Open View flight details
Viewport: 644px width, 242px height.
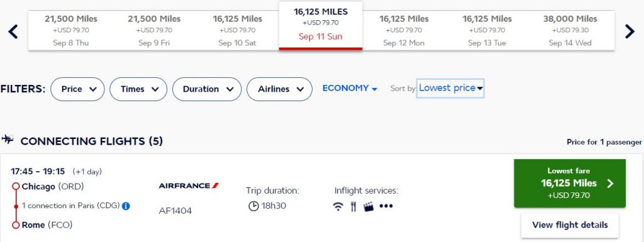[570, 225]
